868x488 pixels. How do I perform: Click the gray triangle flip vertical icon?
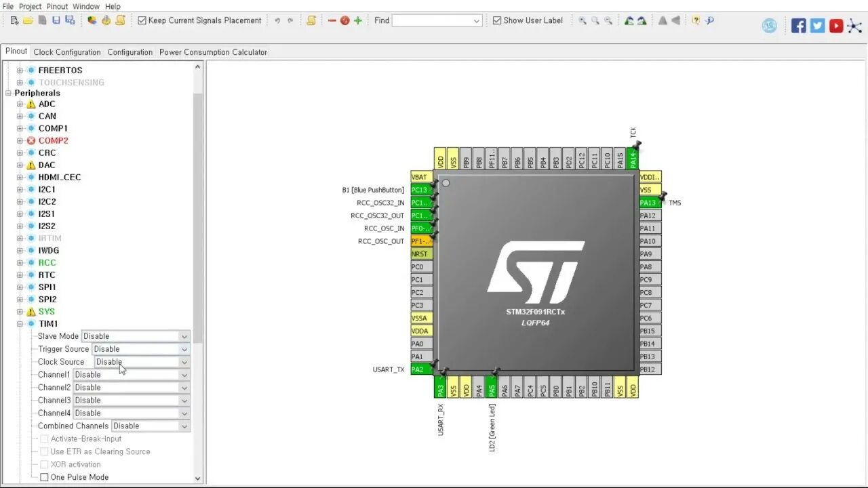pyautogui.click(x=663, y=20)
